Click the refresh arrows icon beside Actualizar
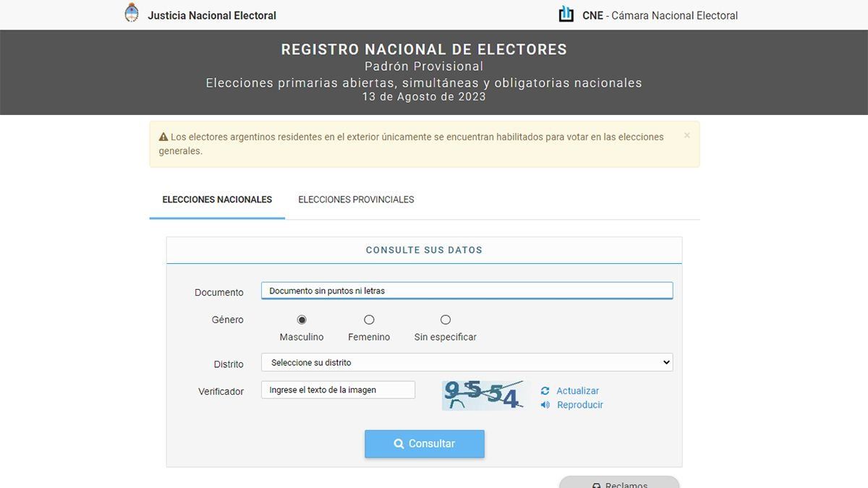The image size is (868, 488). point(545,390)
